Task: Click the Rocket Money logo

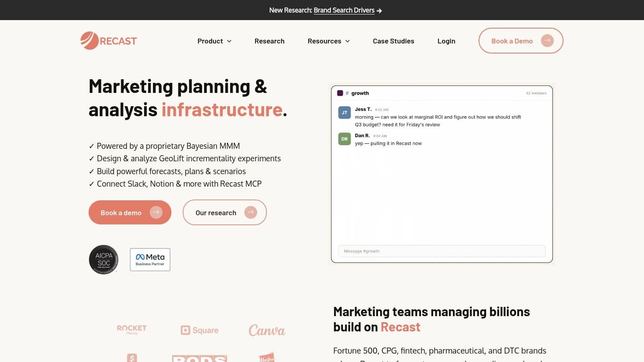Action: 132,330
